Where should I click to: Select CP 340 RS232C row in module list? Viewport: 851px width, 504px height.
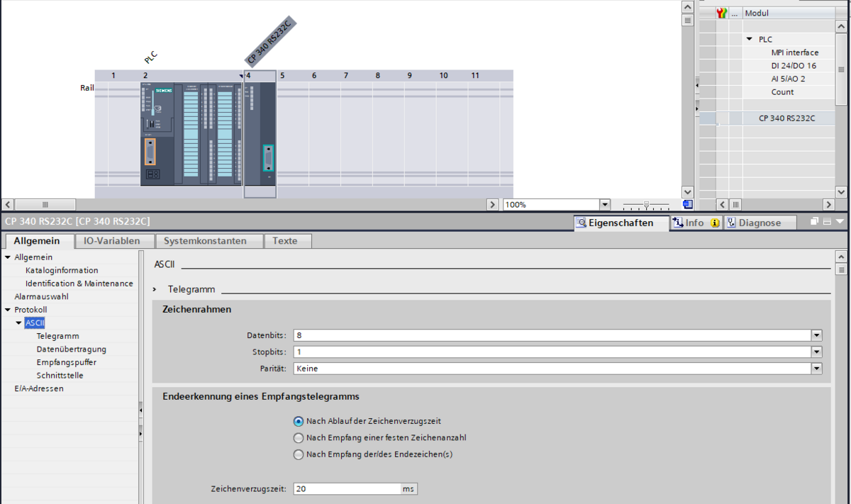tap(786, 118)
